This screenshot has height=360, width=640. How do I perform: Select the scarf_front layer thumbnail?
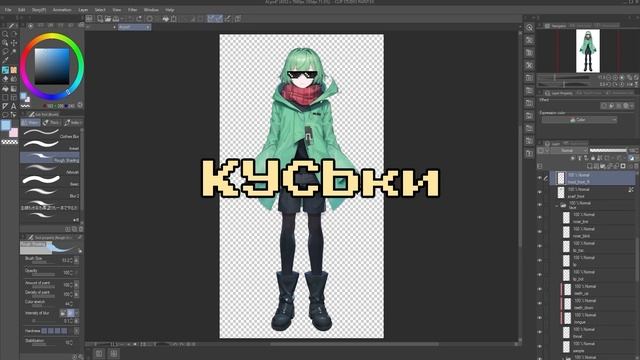pos(561,192)
